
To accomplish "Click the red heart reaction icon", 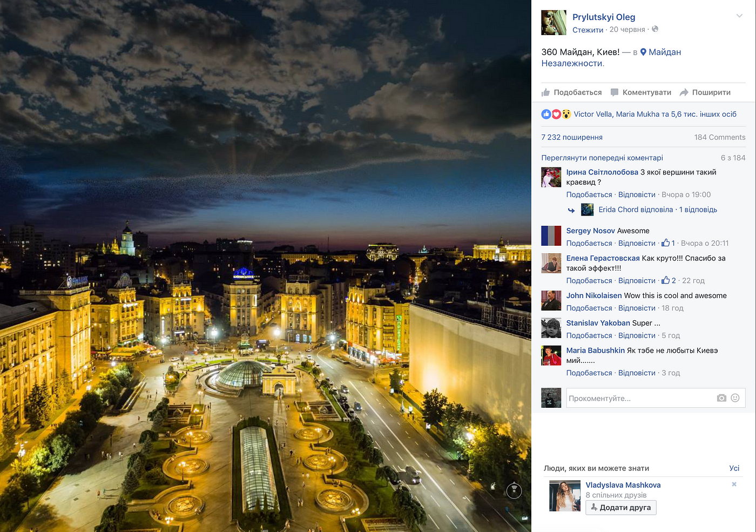I will (556, 114).
